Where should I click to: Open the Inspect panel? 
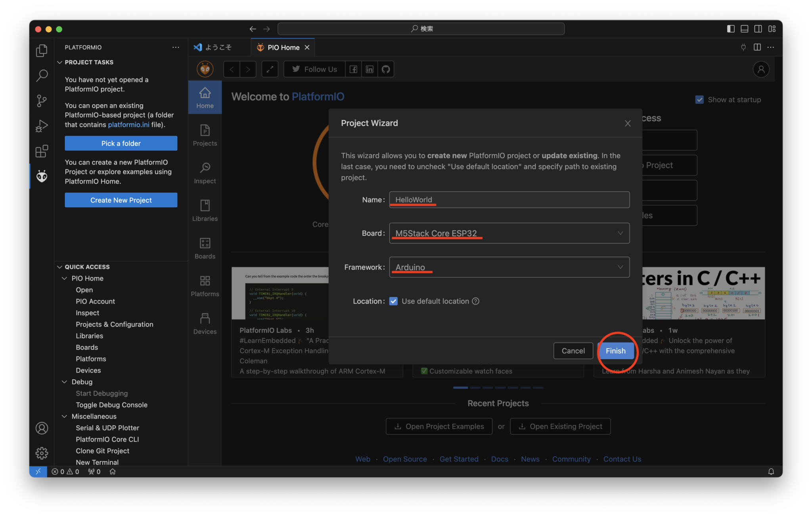point(205,172)
